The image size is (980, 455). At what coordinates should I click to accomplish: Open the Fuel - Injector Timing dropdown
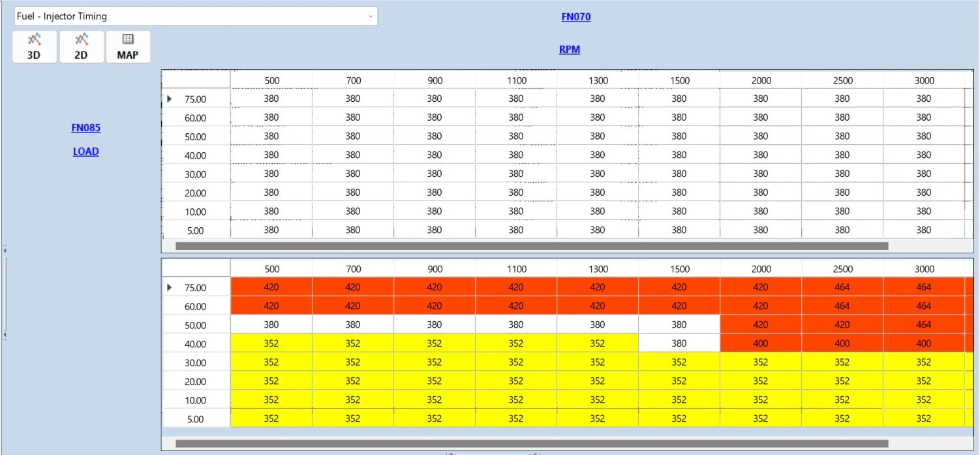click(196, 16)
